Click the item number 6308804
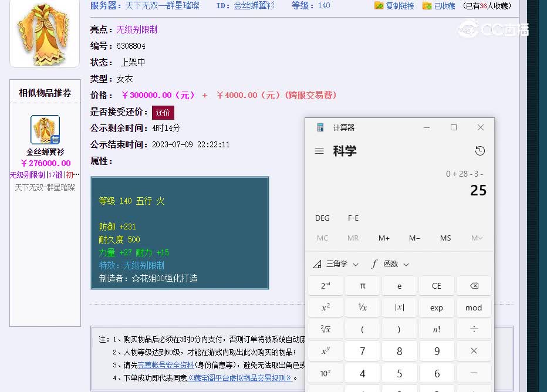Image resolution: width=547 pixels, height=392 pixels. click(131, 46)
